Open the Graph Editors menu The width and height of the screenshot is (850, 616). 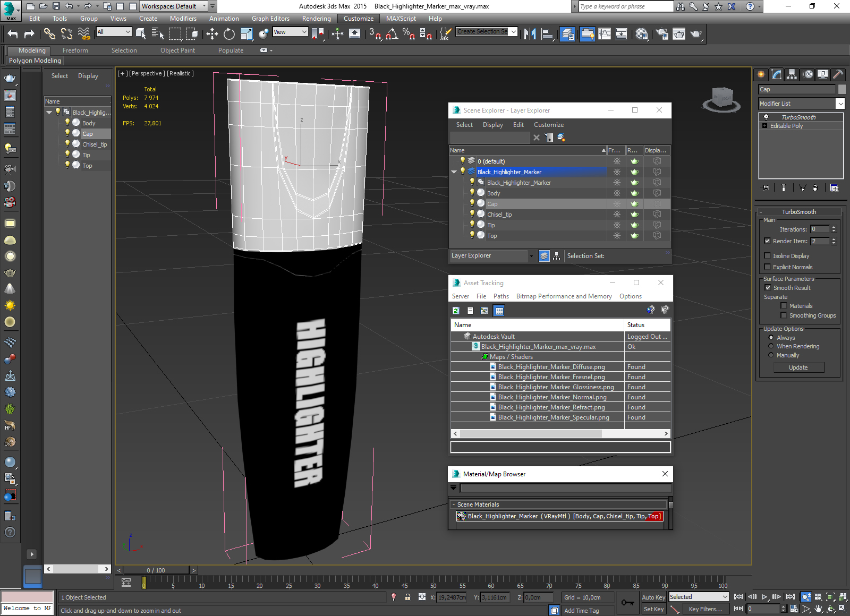point(270,19)
